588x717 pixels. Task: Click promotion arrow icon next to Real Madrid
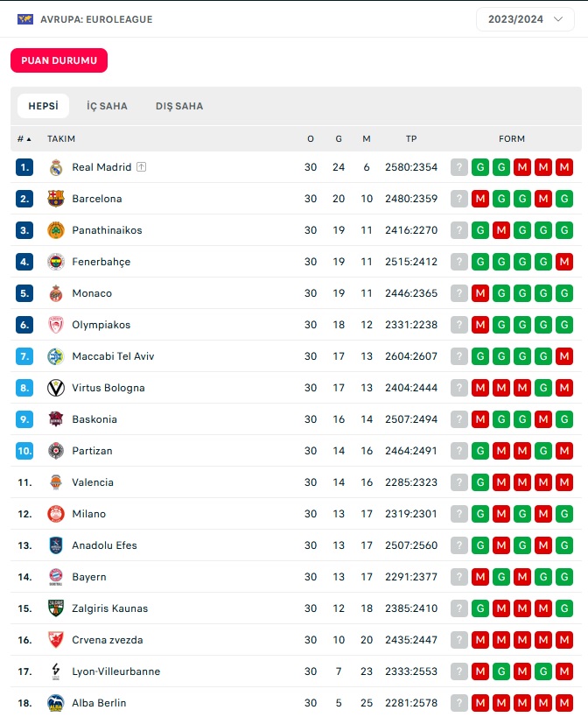click(x=141, y=167)
